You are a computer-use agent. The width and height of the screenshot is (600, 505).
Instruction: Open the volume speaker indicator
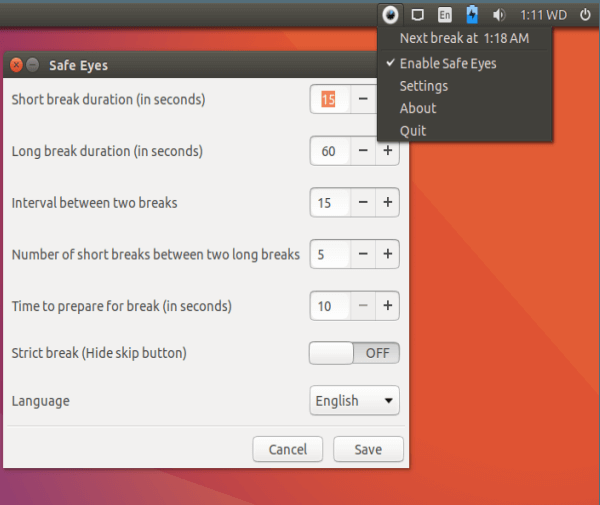tap(499, 15)
